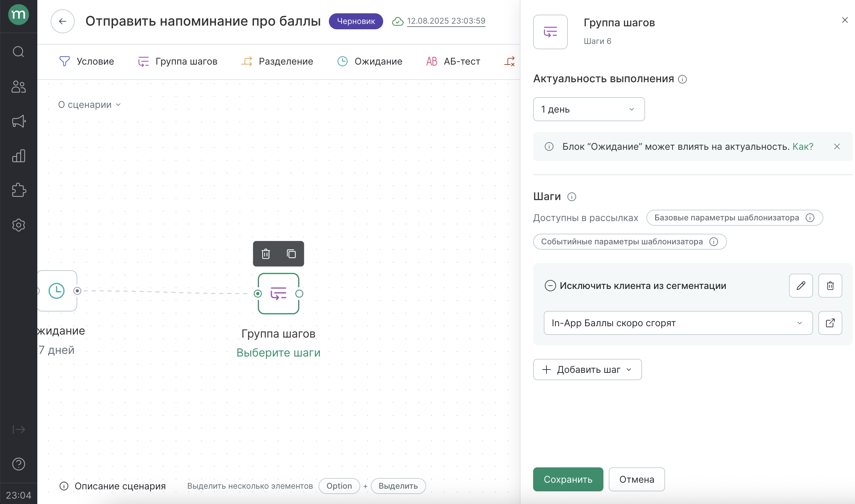
Task: Click the Событийные параметры шаблонизатора chip
Action: (x=629, y=241)
